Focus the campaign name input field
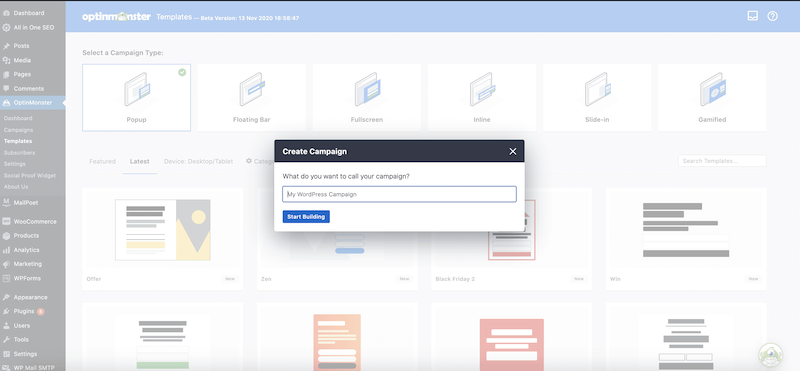The height and width of the screenshot is (371, 800). 399,194
